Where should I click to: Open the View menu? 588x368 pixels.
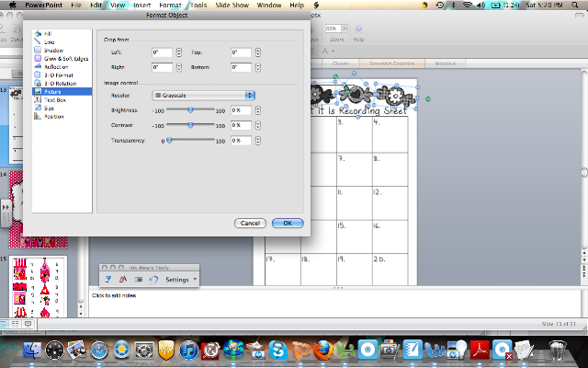[118, 6]
